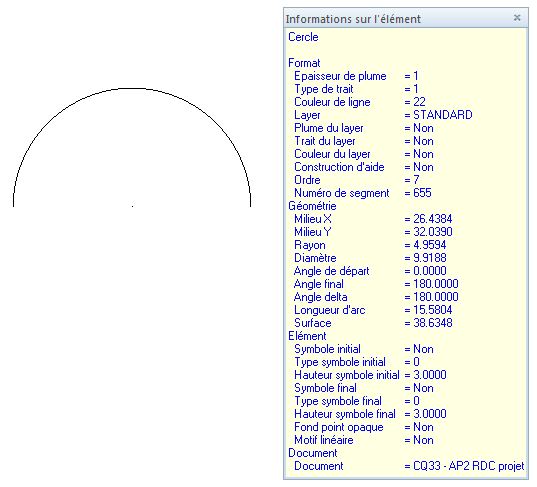The image size is (537, 487).
Task: Click the Longueur d'arc value 15.5804
Action: tap(433, 310)
